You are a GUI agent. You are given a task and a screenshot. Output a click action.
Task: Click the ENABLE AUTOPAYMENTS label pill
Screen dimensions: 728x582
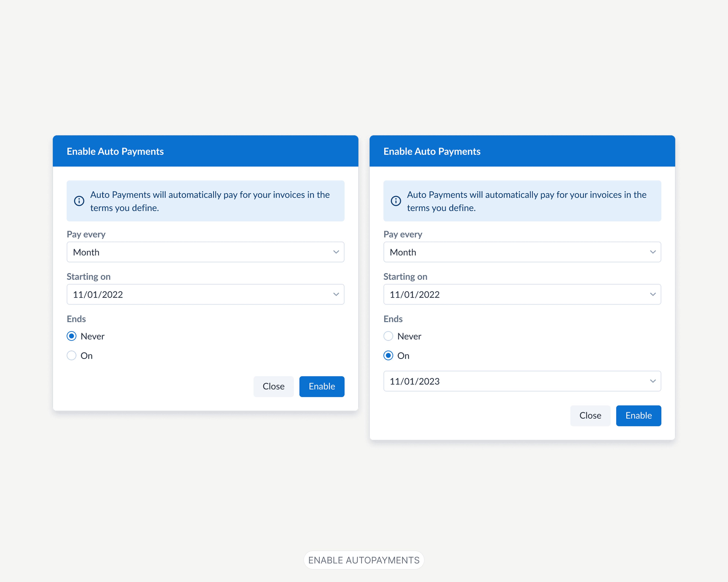click(x=364, y=560)
